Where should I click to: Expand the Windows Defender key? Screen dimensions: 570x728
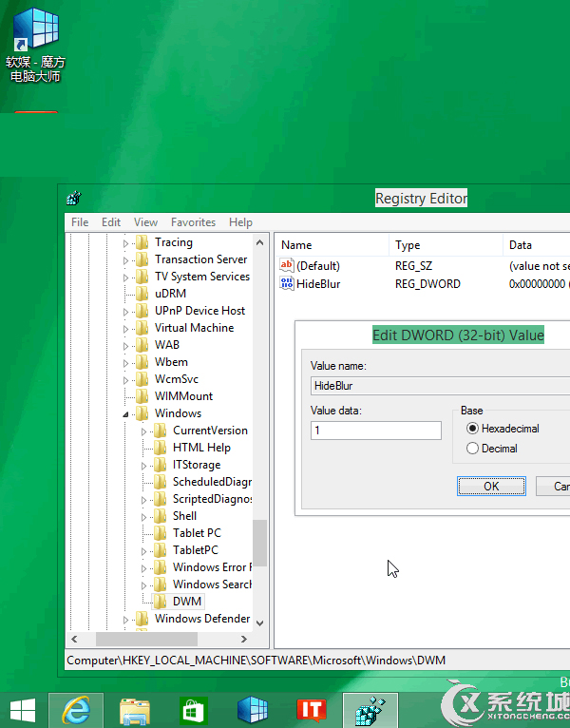(x=125, y=620)
